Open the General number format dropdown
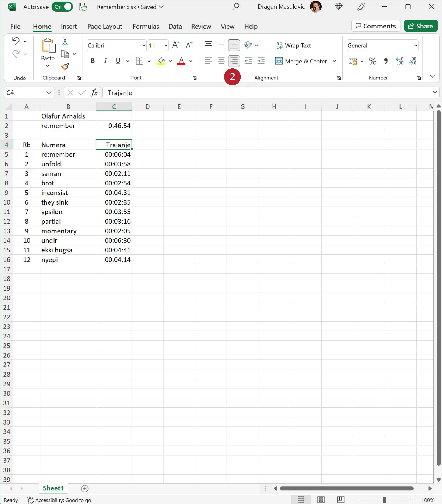This screenshot has height=504, width=442. click(415, 45)
